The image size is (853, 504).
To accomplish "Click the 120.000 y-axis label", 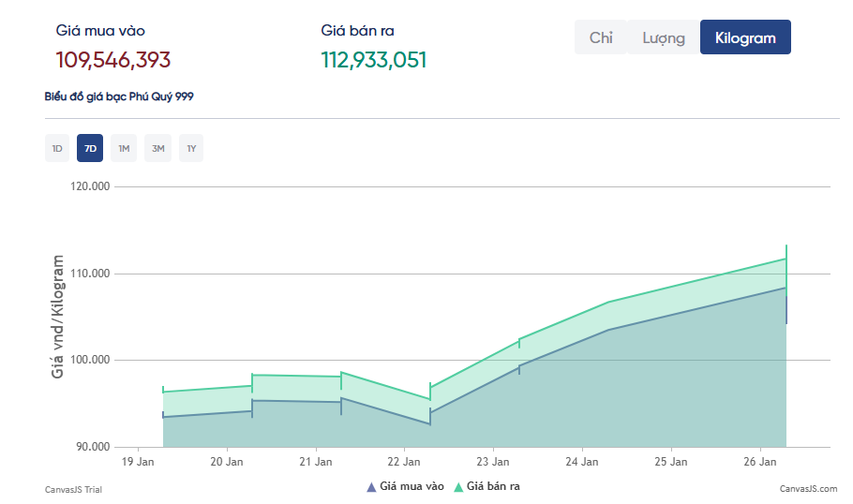I will point(91,186).
